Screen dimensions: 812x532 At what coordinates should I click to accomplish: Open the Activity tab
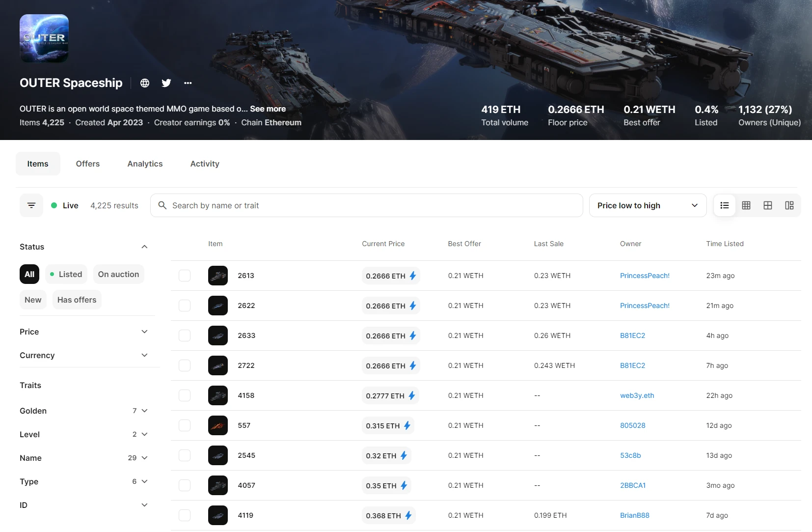pos(205,164)
